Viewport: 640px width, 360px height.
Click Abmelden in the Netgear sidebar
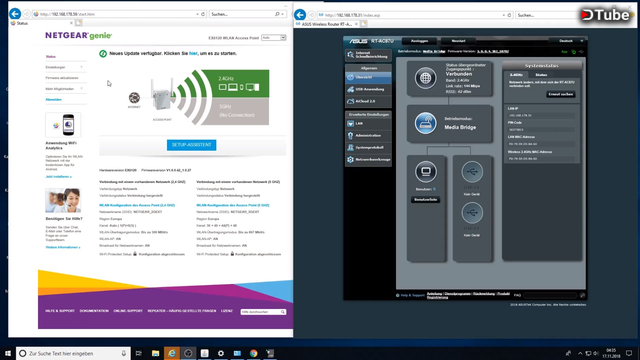53,100
